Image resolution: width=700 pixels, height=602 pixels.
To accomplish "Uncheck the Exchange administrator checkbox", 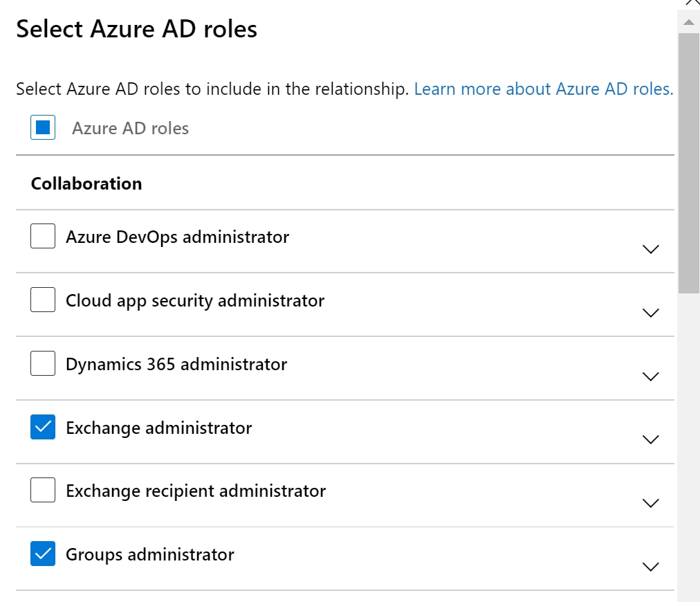I will tap(43, 427).
